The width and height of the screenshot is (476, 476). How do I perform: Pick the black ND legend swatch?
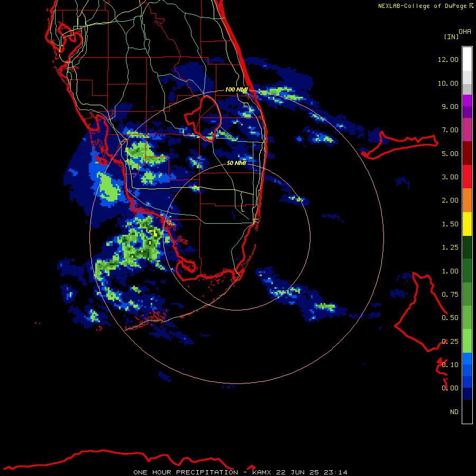click(467, 411)
